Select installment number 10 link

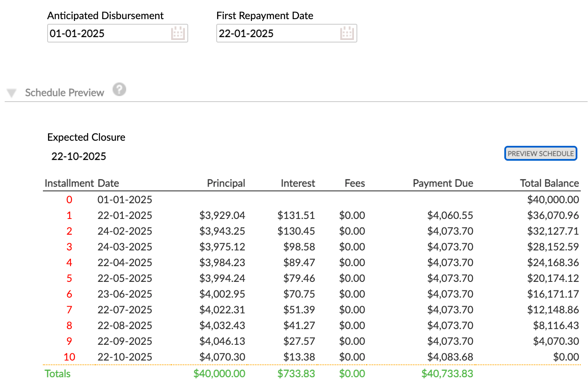(x=69, y=357)
